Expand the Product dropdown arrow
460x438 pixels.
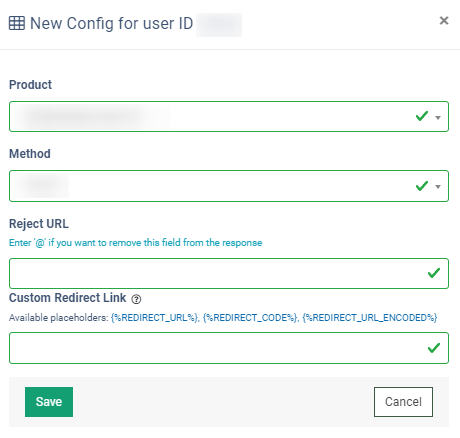point(438,117)
